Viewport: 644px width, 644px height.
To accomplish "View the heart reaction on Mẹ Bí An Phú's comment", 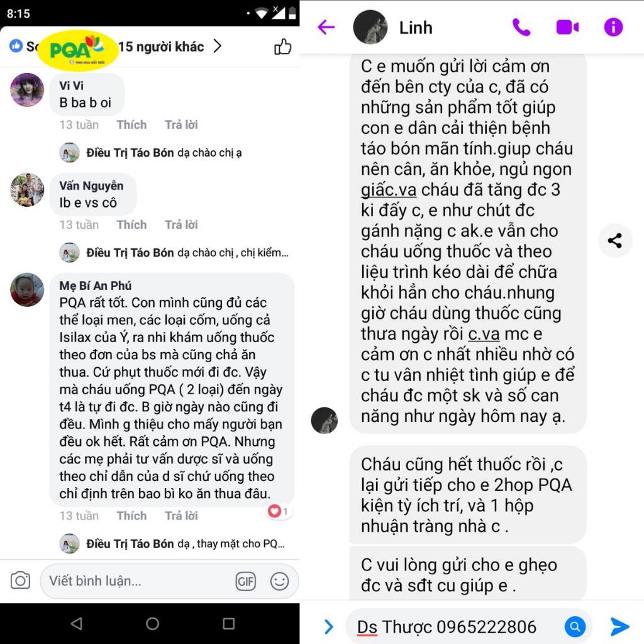I will [279, 511].
